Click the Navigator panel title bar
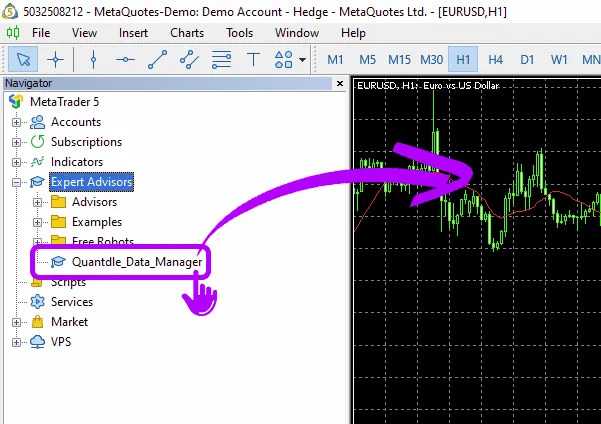Image resolution: width=601 pixels, height=424 pixels. coord(167,83)
